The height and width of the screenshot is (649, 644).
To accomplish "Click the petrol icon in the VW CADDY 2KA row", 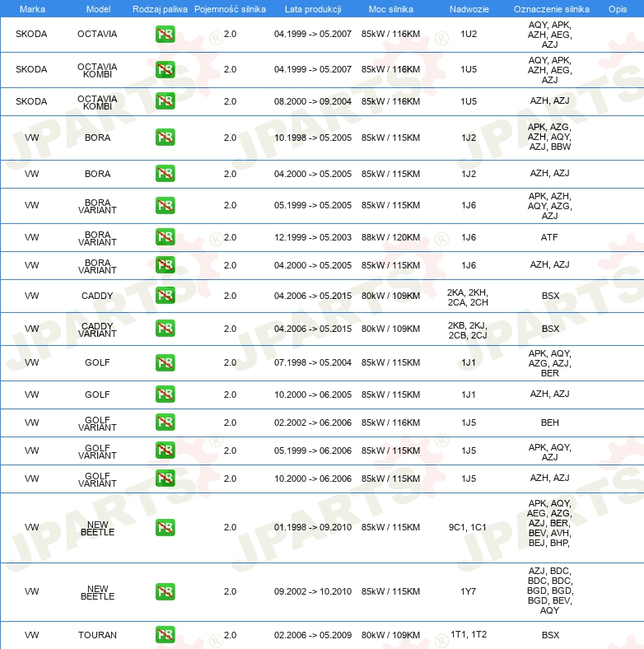I will tap(166, 296).
